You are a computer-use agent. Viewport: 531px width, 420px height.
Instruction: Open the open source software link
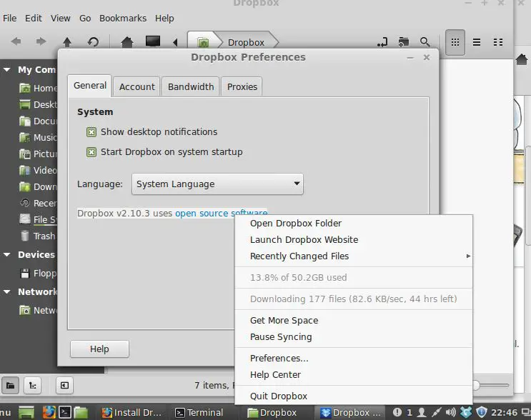click(x=221, y=214)
